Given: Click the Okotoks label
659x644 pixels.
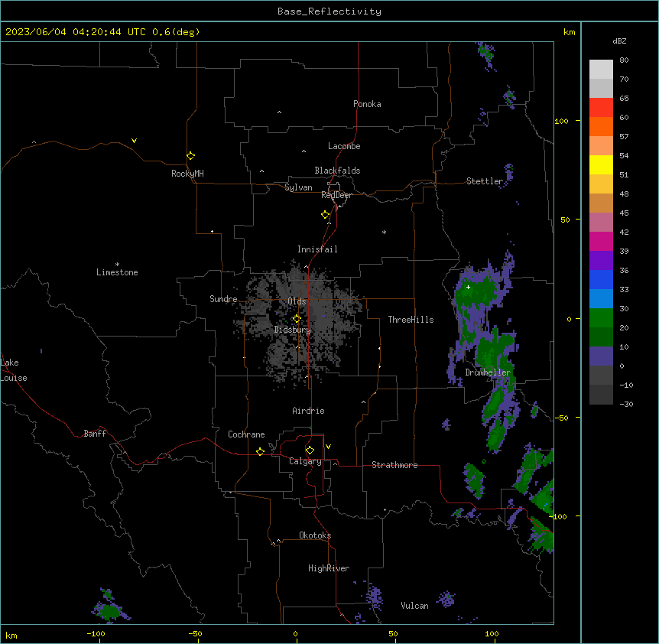Looking at the screenshot, I should pyautogui.click(x=315, y=535).
